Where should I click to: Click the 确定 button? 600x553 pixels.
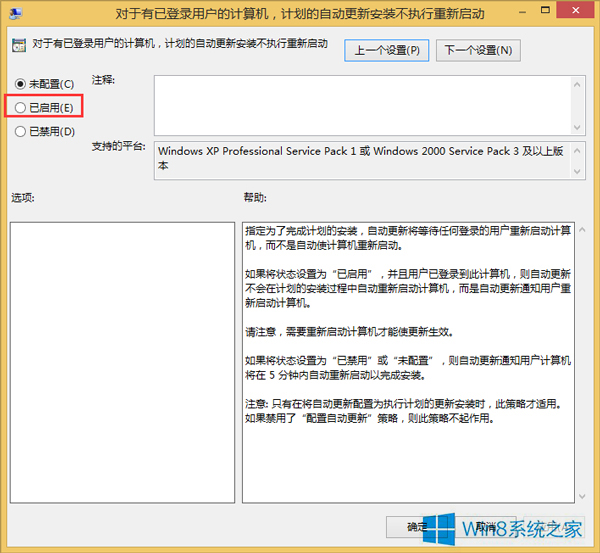click(x=417, y=527)
